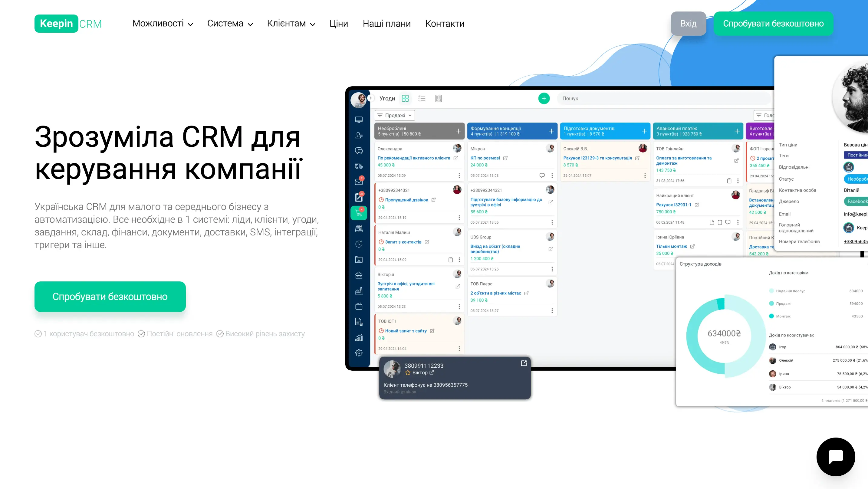Switch to list view icon
Viewport: 868px width, 489px height.
(x=422, y=98)
